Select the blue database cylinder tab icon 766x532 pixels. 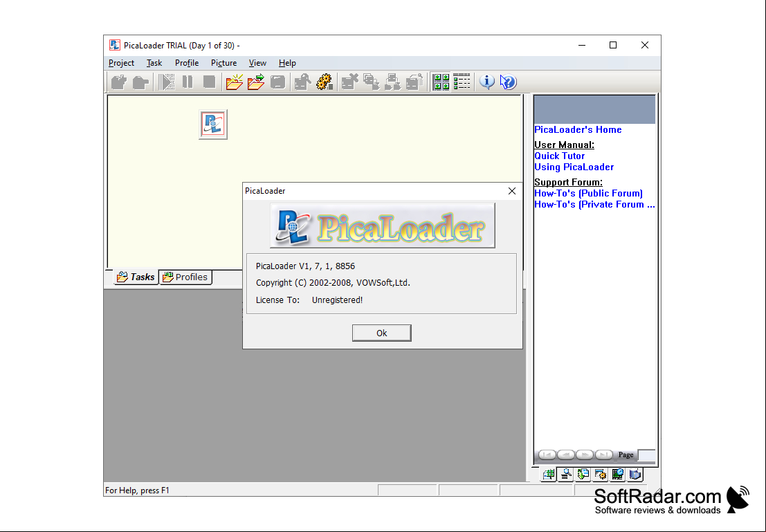[635, 475]
